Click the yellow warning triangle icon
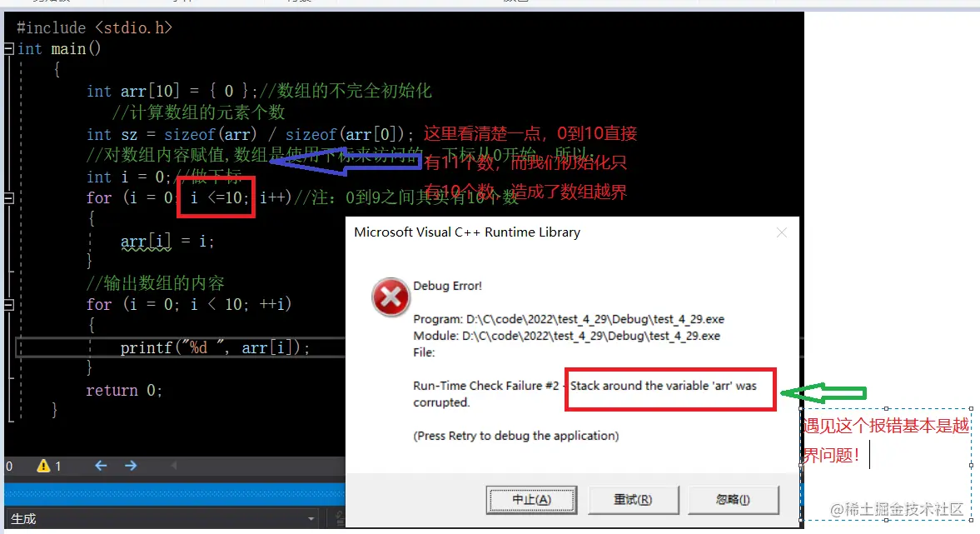This screenshot has height=534, width=980. (43, 466)
